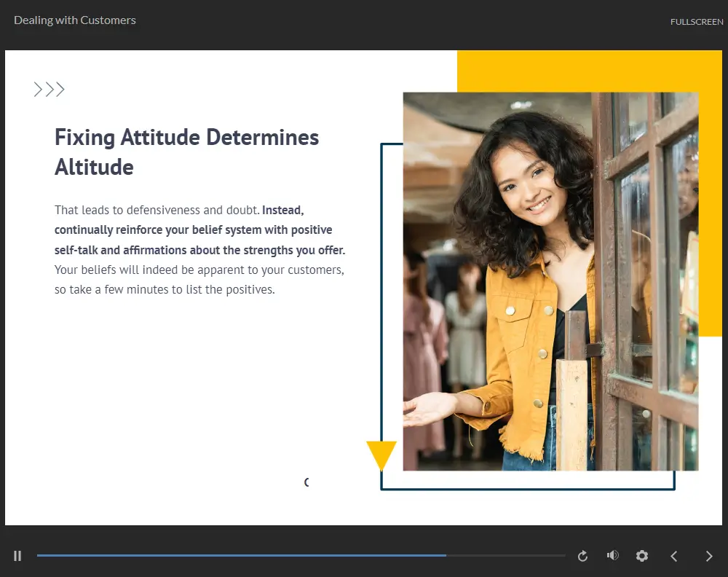Advance to the next slide
This screenshot has height=577, width=728.
click(x=709, y=556)
